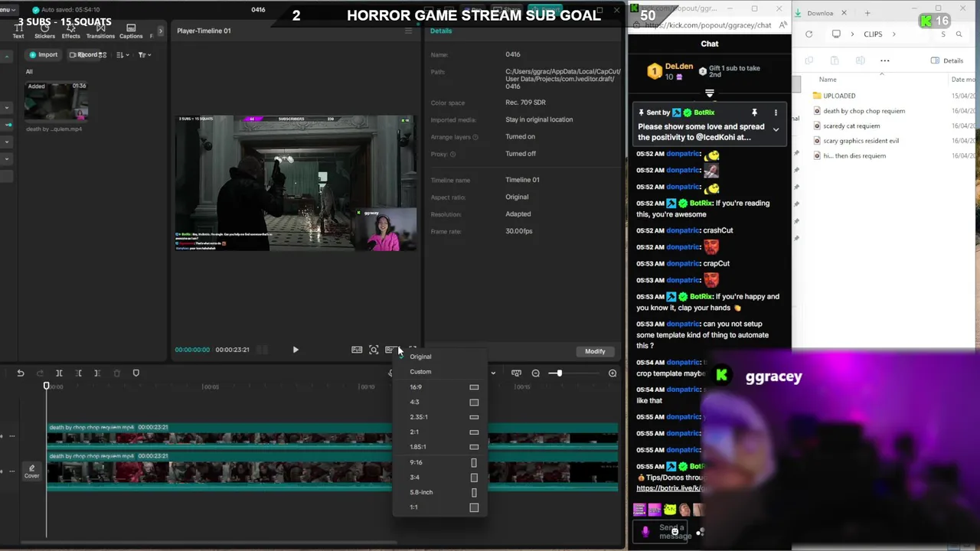Viewport: 980px width, 551px height.
Task: Select the Original ratio option
Action: tap(439, 357)
